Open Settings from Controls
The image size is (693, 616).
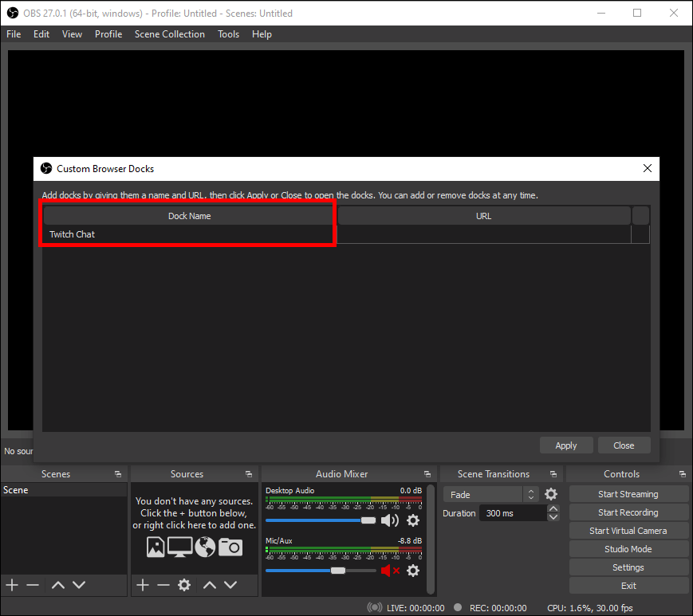(628, 567)
